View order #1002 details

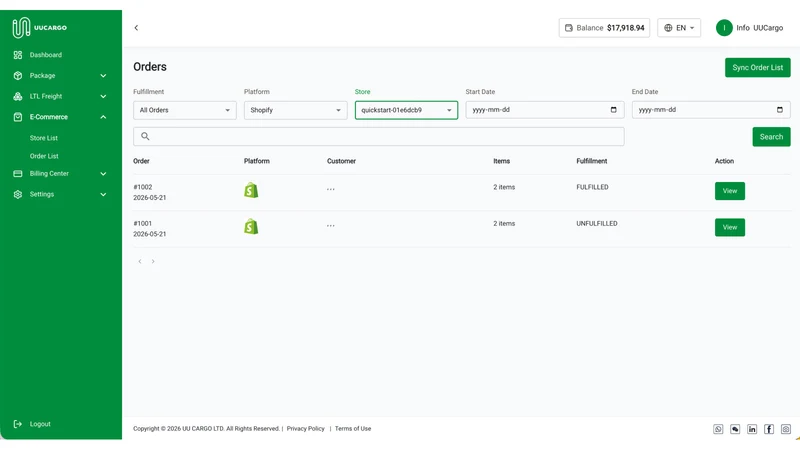click(x=730, y=191)
